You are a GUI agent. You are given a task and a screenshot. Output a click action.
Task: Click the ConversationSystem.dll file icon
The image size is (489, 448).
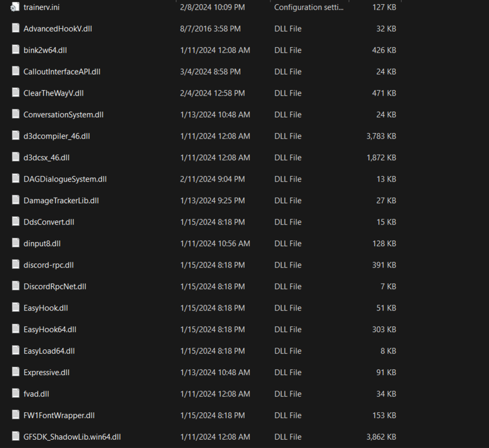click(15, 114)
